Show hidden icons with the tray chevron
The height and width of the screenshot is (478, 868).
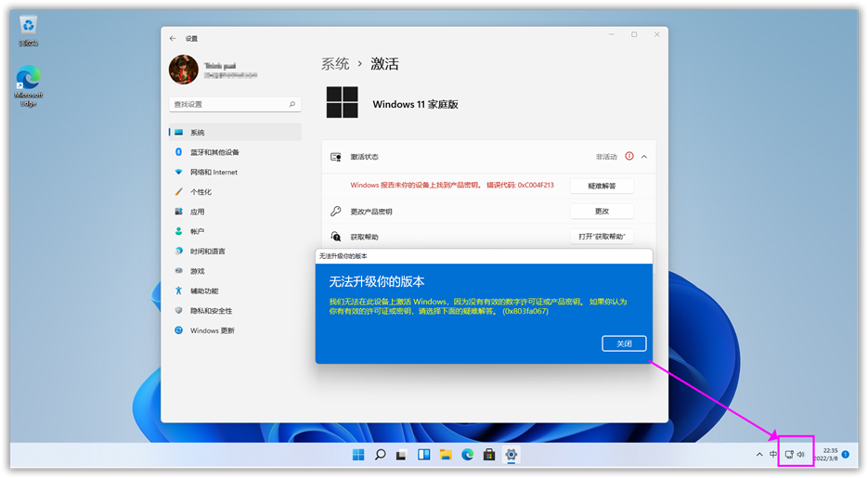point(759,455)
